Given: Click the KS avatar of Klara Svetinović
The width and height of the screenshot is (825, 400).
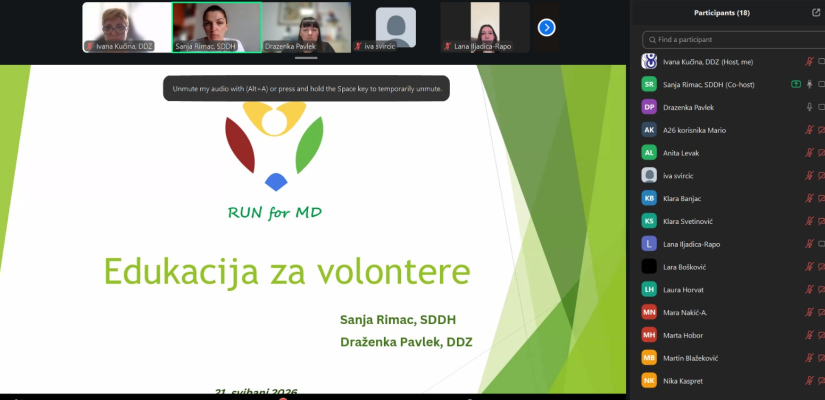Looking at the screenshot, I should 649,221.
